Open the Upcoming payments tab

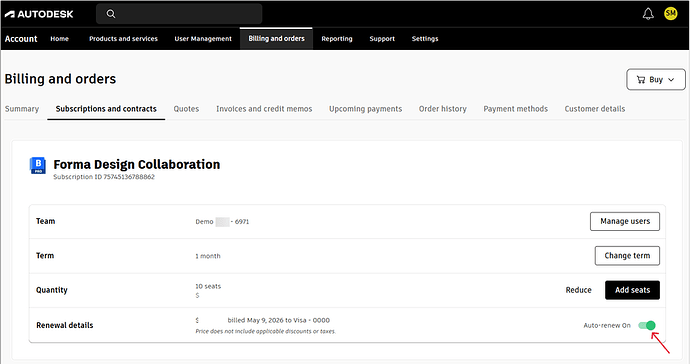[x=365, y=109]
